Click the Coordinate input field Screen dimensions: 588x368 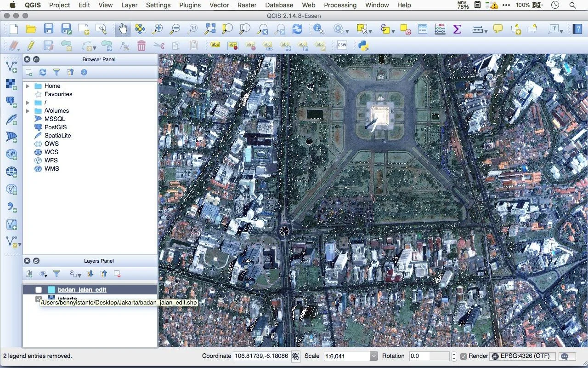[x=261, y=356]
